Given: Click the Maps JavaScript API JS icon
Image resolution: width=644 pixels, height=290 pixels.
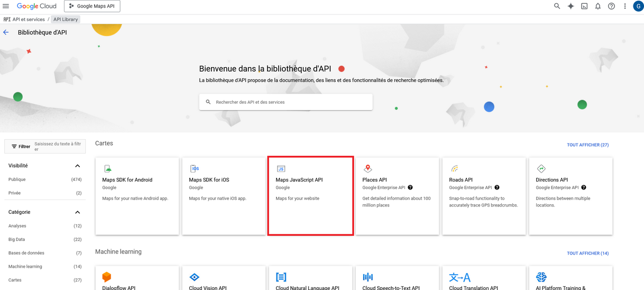Looking at the screenshot, I should click(281, 169).
